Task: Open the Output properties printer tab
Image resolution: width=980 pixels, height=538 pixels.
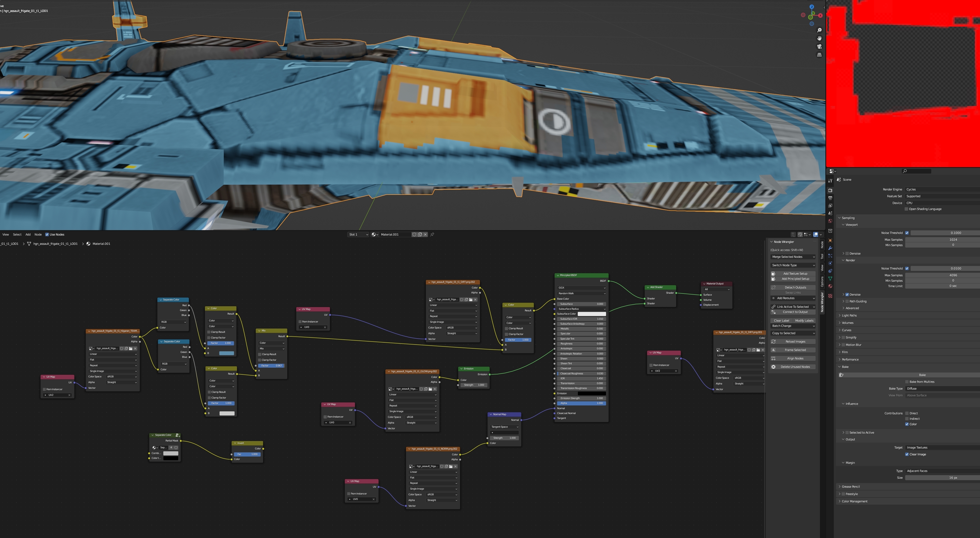Action: point(830,198)
